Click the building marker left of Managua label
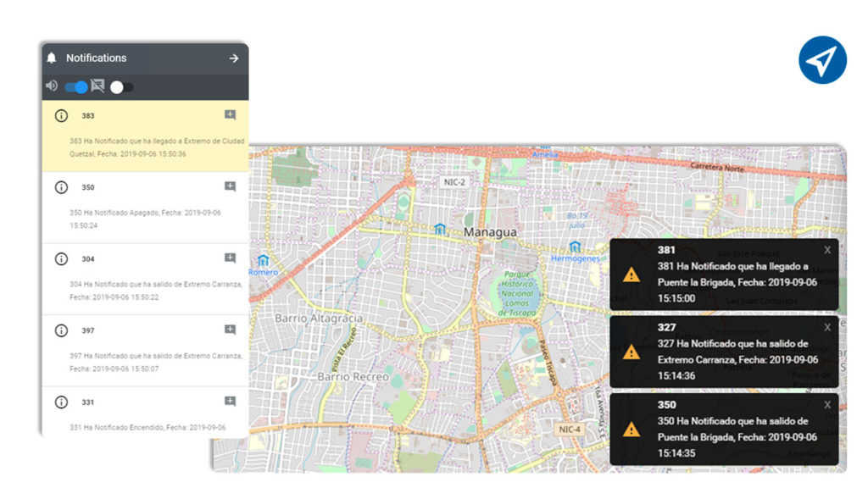 coord(440,229)
